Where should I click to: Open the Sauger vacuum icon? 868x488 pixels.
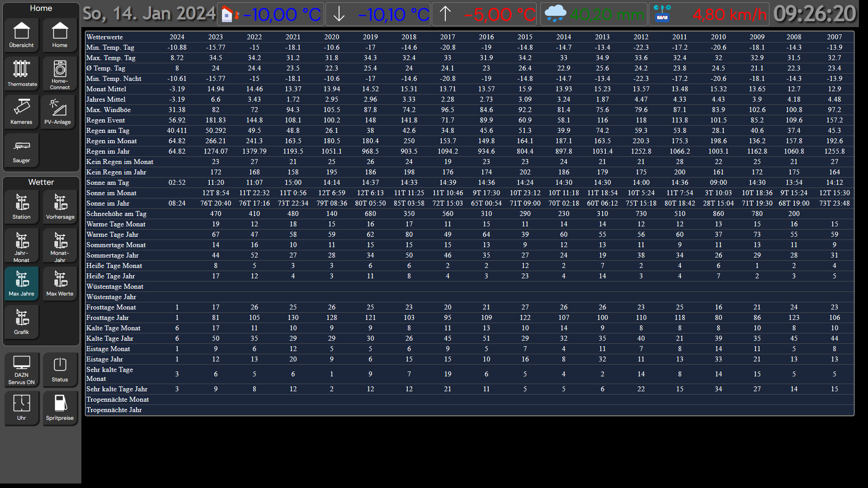(x=21, y=150)
